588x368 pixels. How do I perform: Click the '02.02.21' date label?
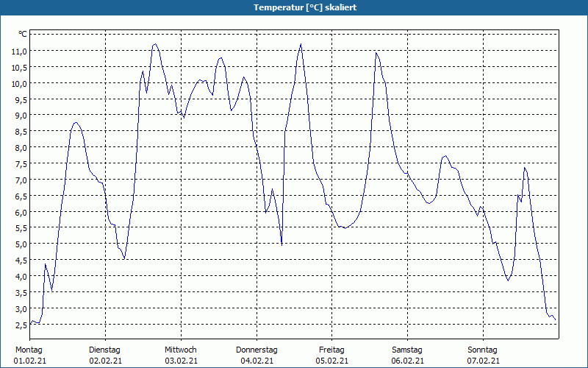(105, 361)
